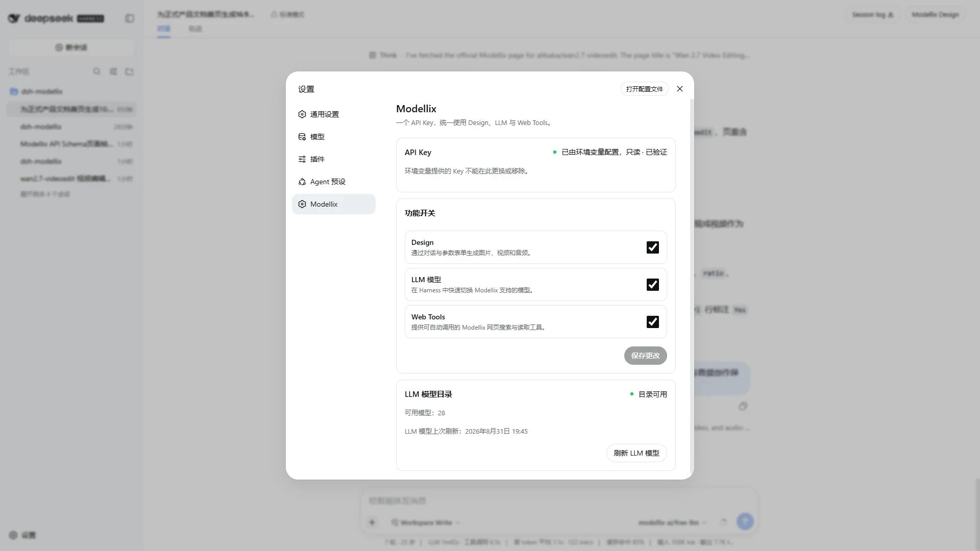Image resolution: width=980 pixels, height=551 pixels.
Task: Click the gear icon beside 通用设置
Action: pyautogui.click(x=302, y=114)
